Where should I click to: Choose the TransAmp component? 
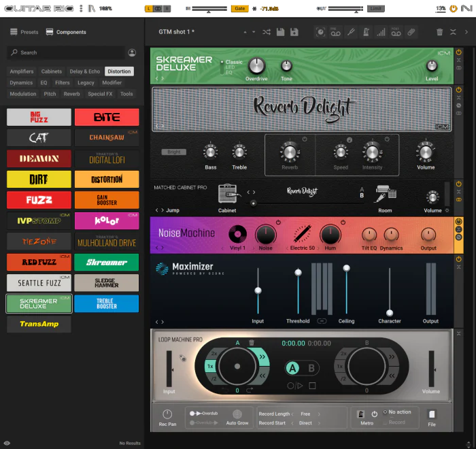(x=39, y=324)
